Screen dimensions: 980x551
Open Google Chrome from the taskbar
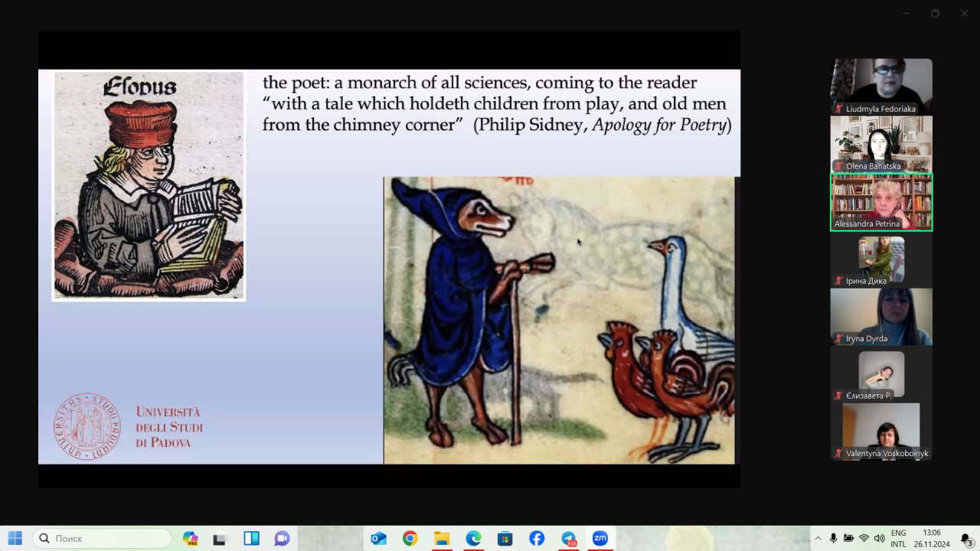410,539
